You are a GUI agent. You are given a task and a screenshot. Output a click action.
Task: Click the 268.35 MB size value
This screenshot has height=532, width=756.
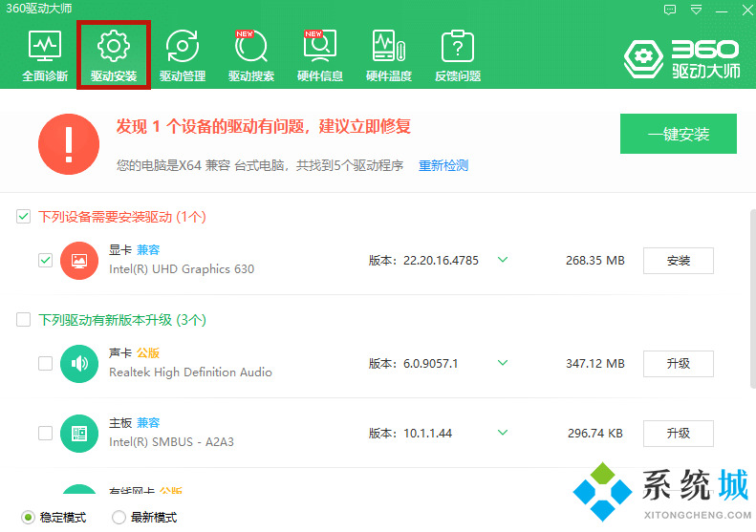point(595,261)
